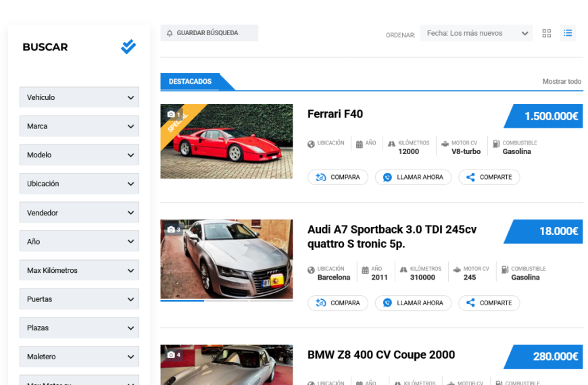Open the Ordenar sort dropdown

476,33
